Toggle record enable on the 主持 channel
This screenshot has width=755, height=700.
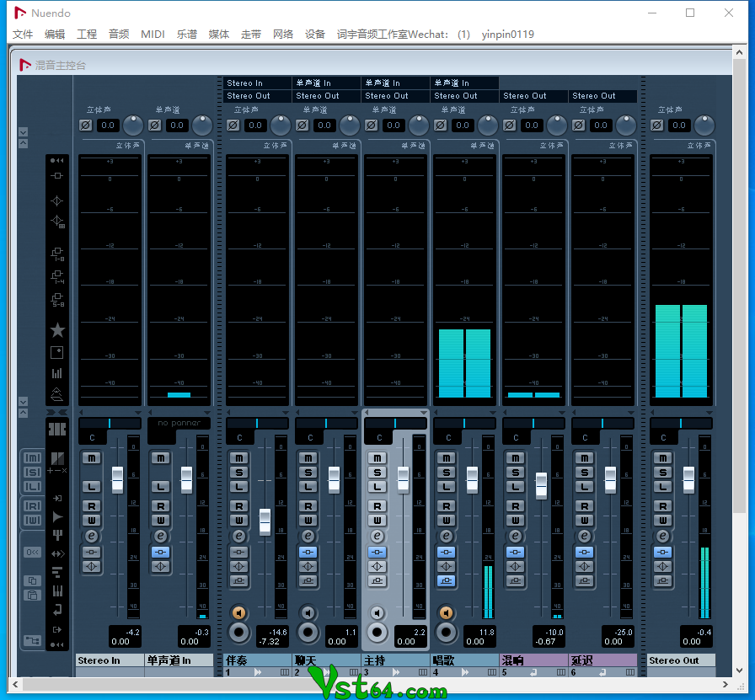coord(377,632)
